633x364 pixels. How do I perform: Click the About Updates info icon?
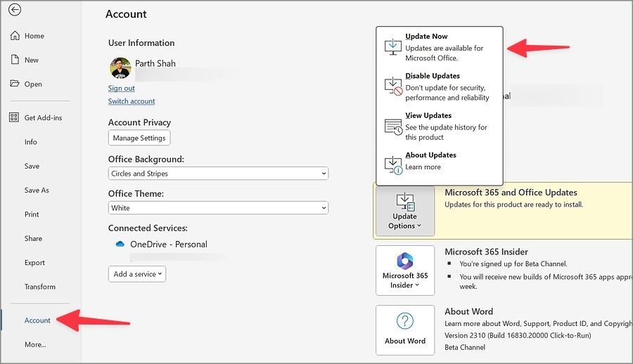click(x=393, y=165)
